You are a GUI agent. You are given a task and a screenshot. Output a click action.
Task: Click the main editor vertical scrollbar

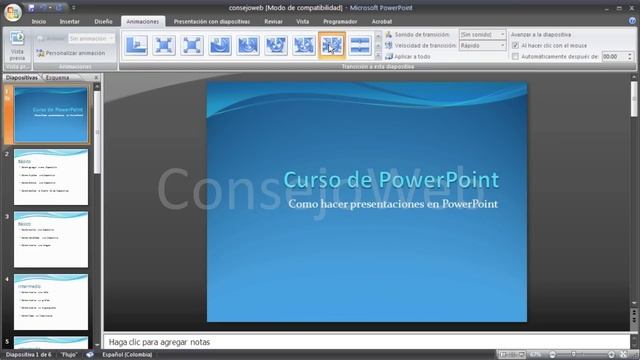[x=634, y=99]
